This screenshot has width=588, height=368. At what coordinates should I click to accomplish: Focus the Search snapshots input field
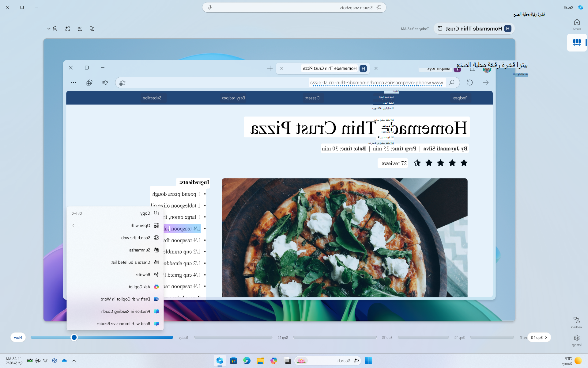click(294, 7)
